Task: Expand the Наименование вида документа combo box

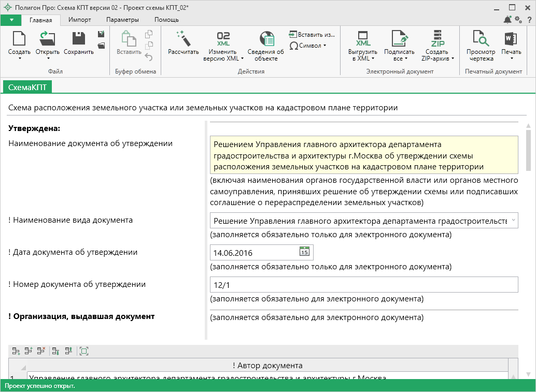Action: tap(513, 220)
